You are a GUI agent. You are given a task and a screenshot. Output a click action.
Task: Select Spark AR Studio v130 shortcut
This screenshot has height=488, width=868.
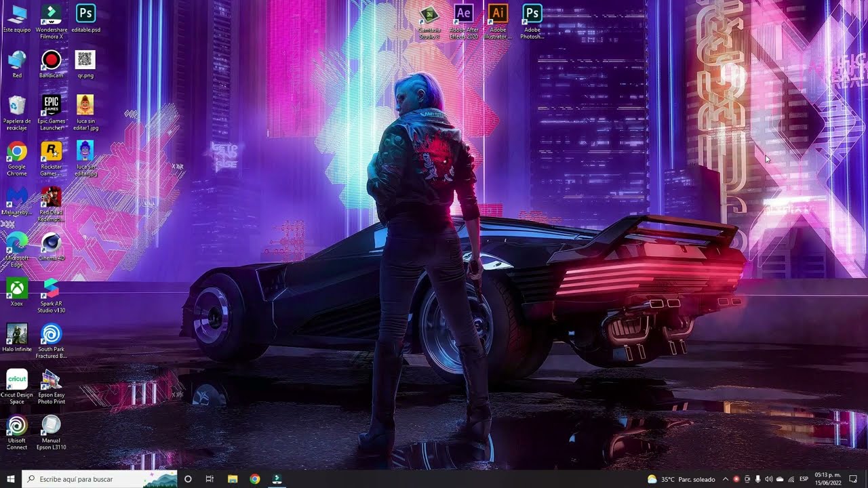(52, 296)
